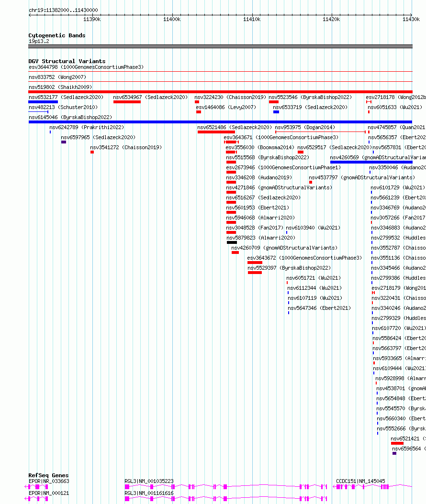
Task: Click nsv5601953 (Ebert2021) variant label
Action: tap(258, 208)
